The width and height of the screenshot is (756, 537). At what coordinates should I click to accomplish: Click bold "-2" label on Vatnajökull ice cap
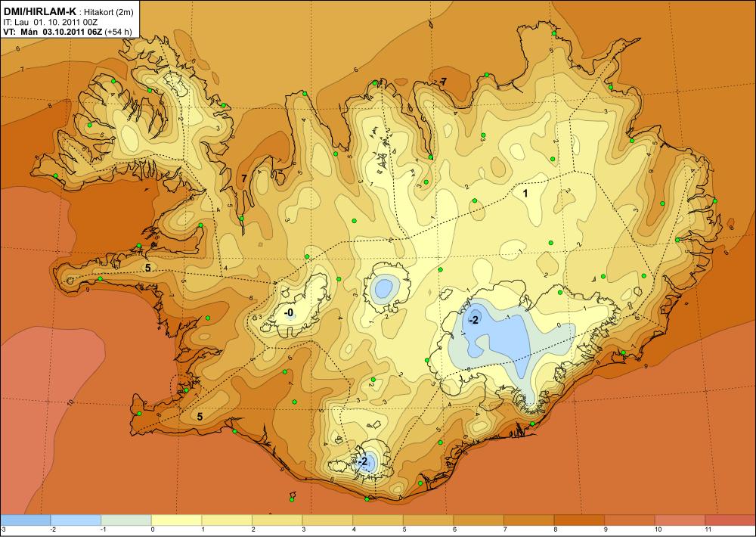tap(473, 320)
